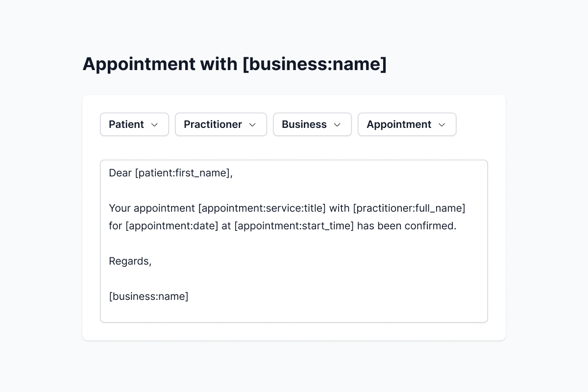Click the chevron icon beside Business
The image size is (588, 392).
pos(337,125)
